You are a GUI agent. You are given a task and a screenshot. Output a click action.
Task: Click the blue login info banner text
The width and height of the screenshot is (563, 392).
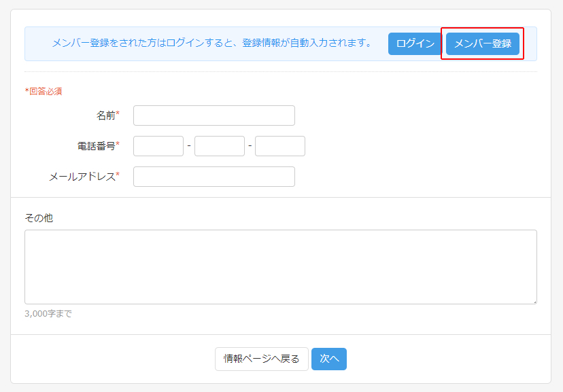point(212,43)
